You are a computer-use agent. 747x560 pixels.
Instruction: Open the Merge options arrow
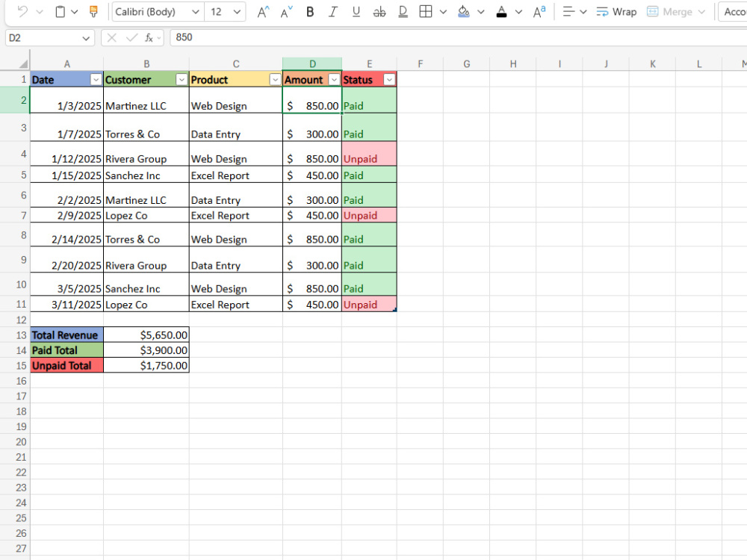(x=701, y=12)
